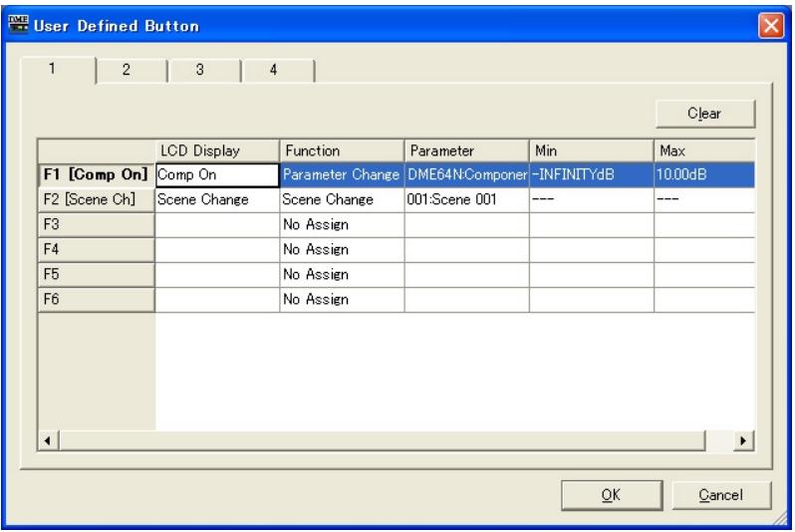Click the 001:Scene 001 parameter cell
795x532 pixels.
[467, 200]
